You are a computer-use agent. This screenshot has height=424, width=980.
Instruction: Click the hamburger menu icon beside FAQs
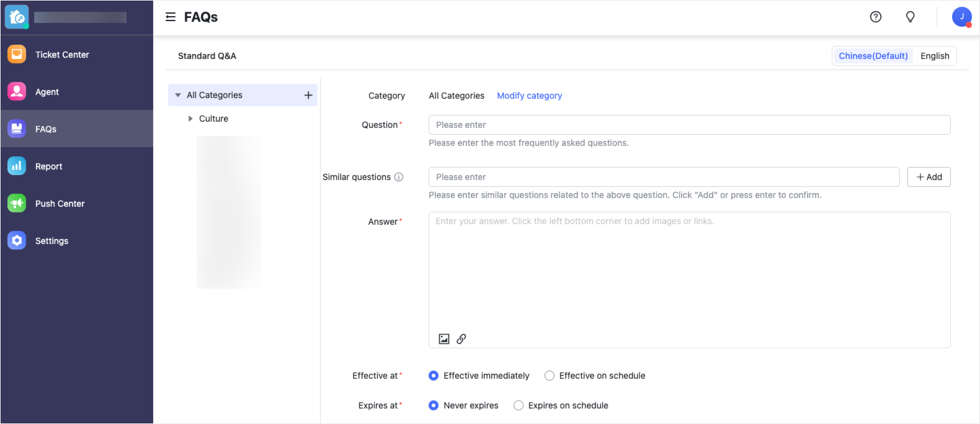click(171, 17)
